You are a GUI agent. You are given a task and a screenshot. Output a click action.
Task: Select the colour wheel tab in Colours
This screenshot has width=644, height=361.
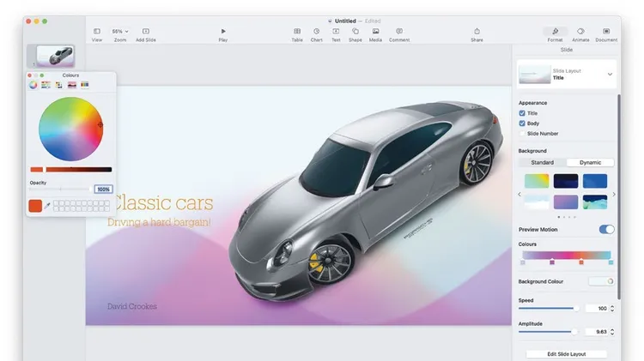[33, 85]
